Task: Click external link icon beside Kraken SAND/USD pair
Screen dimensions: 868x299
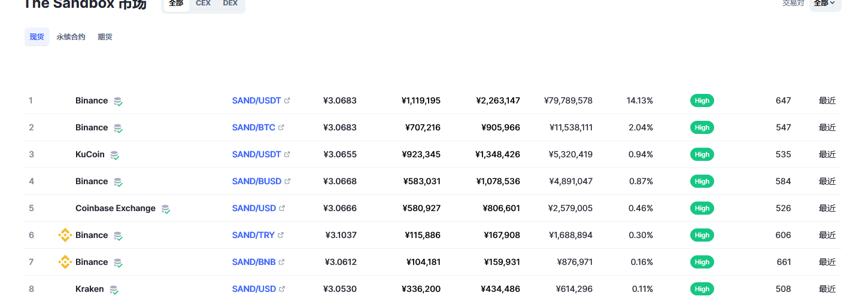Action: (282, 289)
